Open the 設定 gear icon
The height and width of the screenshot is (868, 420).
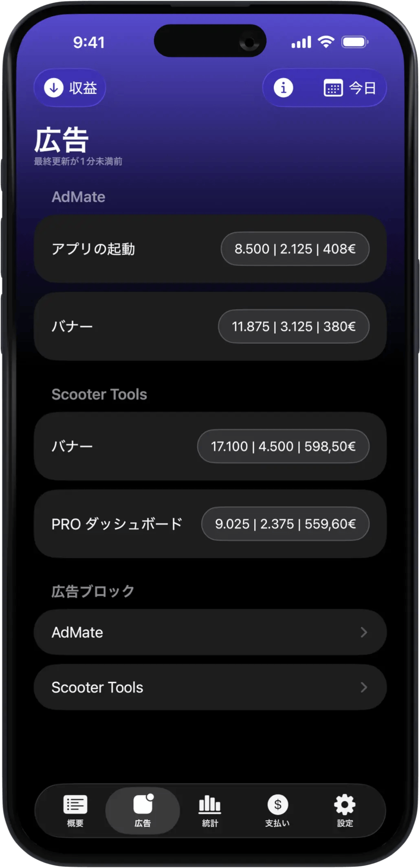click(x=345, y=804)
